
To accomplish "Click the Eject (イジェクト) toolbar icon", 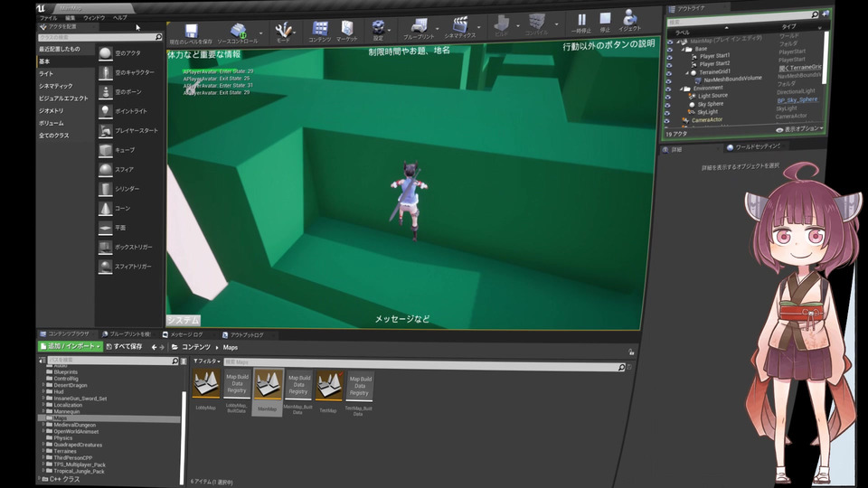I will pos(629,17).
